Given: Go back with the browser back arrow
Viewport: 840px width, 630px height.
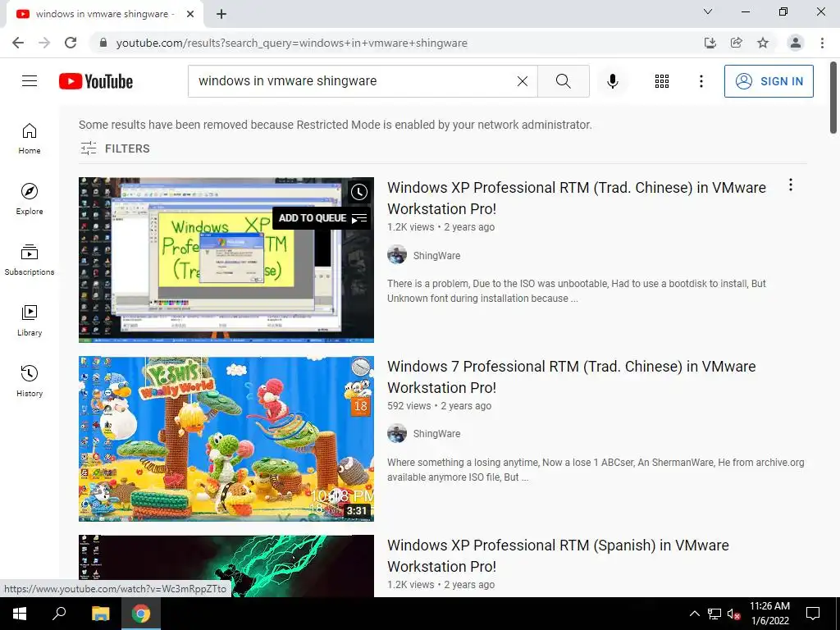Looking at the screenshot, I should 18,43.
